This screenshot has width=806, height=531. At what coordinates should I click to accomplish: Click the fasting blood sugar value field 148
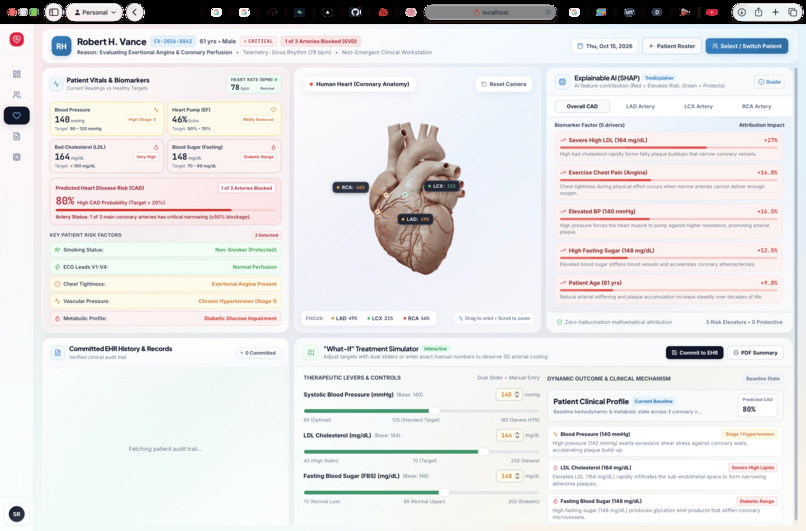coord(509,476)
